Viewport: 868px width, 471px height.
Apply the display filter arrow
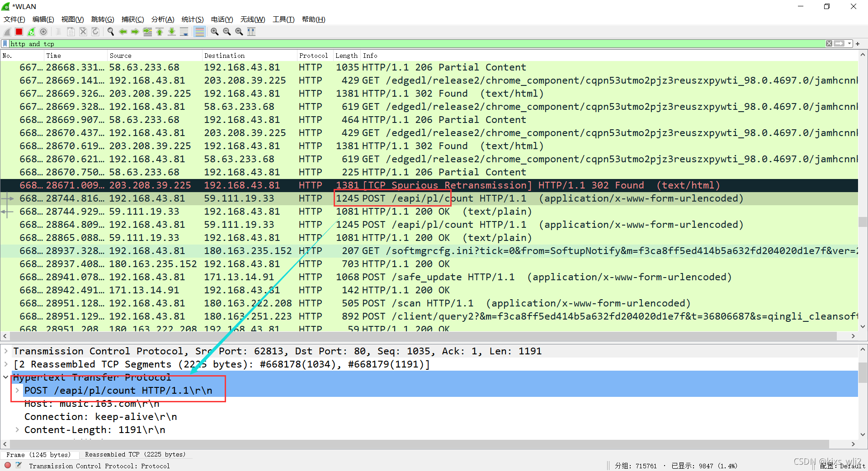(x=840, y=44)
